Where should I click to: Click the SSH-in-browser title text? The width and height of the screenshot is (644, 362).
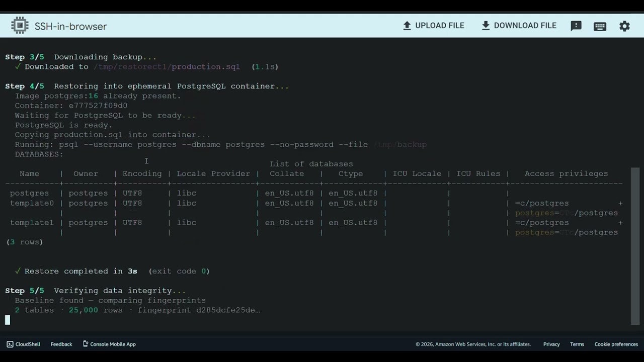coord(70,26)
